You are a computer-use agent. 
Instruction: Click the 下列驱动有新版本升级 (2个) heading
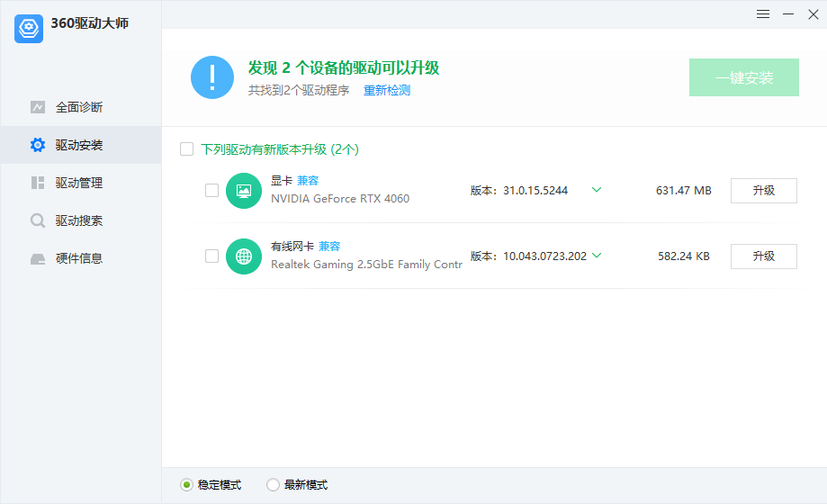[280, 149]
